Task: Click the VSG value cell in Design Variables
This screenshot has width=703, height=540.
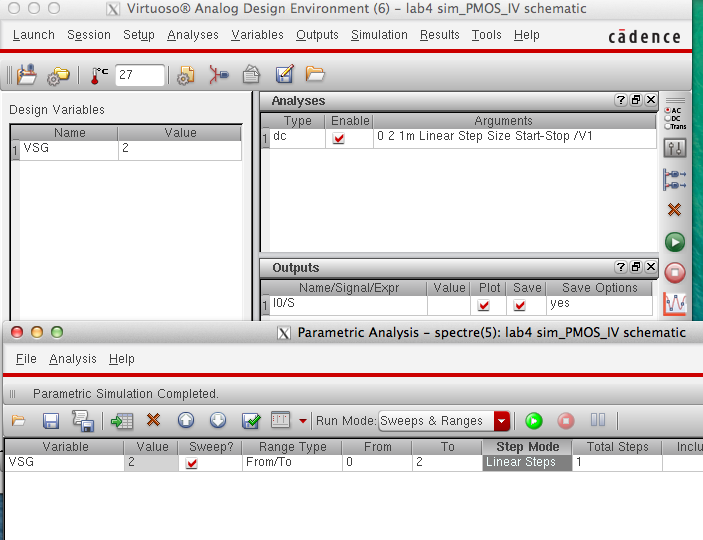Action: pos(180,149)
